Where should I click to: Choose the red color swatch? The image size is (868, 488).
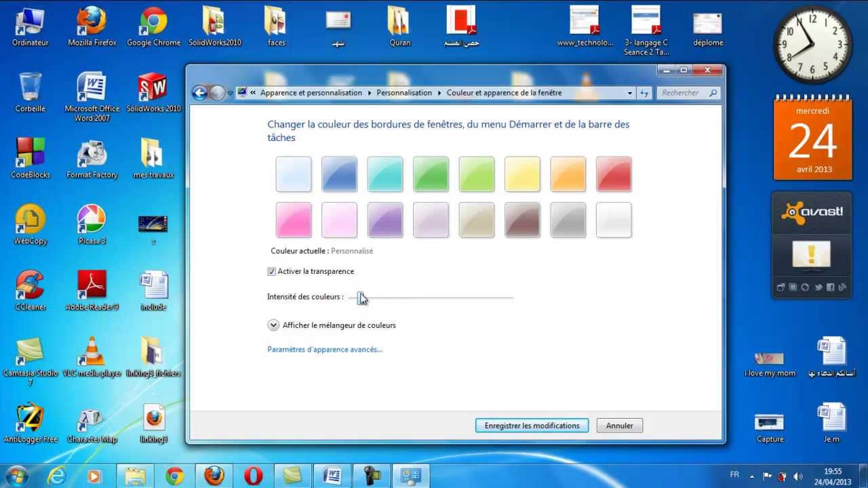point(614,174)
